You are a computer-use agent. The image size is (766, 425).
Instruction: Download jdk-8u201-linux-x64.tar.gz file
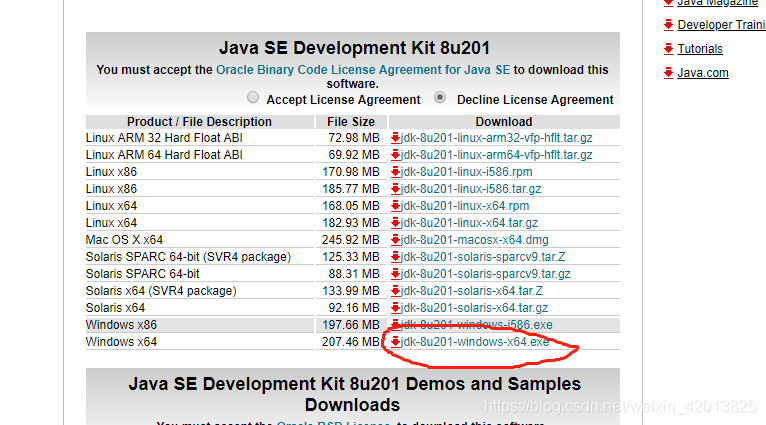[x=469, y=223]
